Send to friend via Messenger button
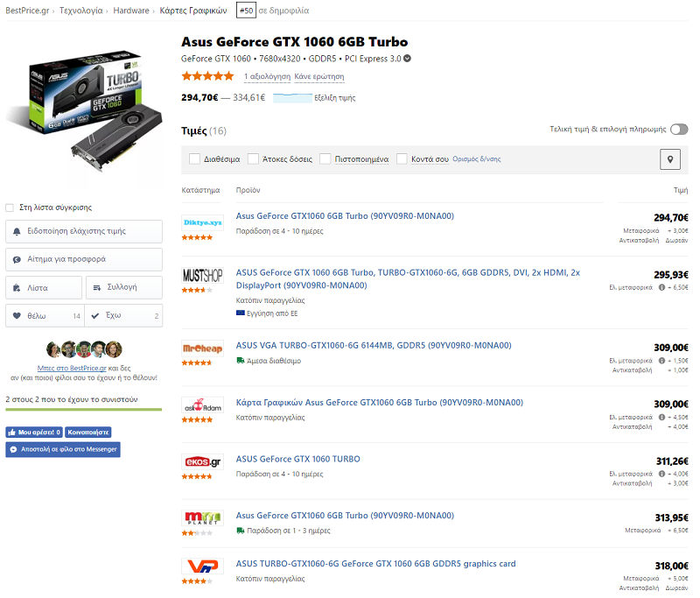This screenshot has height=598, width=700. pos(63,449)
